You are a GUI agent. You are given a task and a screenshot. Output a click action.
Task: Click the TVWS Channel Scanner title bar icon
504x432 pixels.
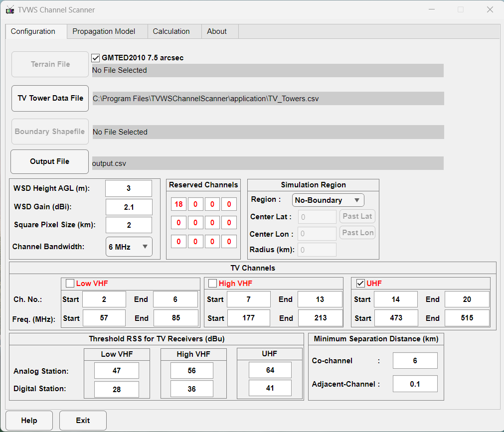pyautogui.click(x=10, y=10)
